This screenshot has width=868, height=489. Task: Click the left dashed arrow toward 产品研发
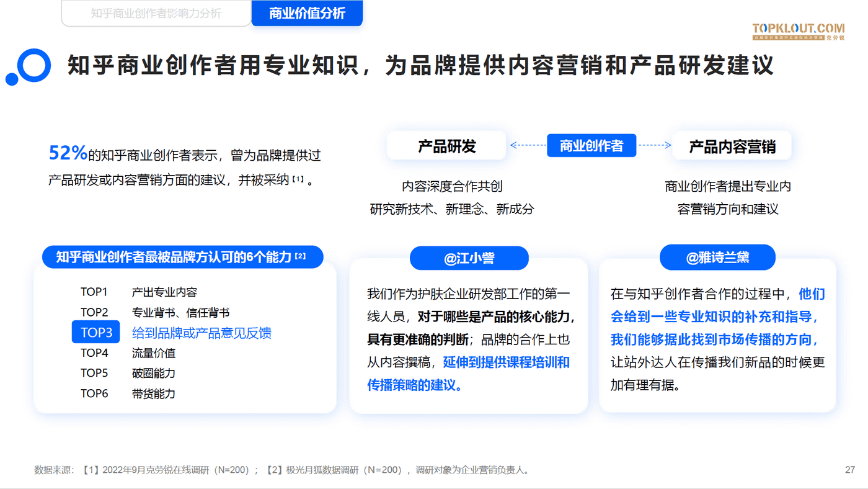point(528,146)
